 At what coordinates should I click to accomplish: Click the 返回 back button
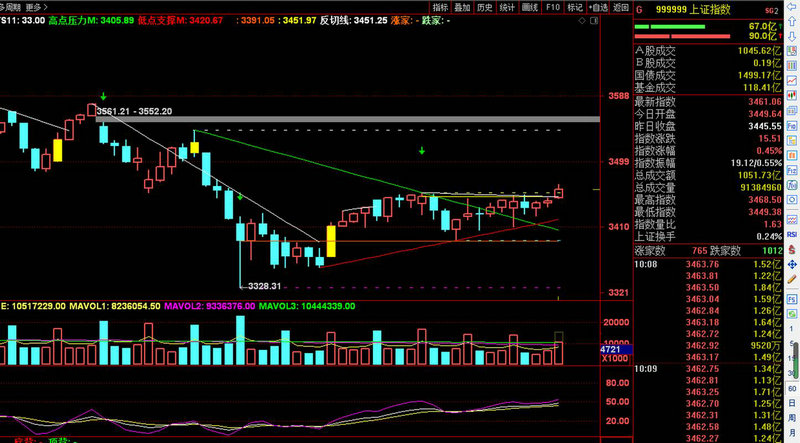(620, 7)
